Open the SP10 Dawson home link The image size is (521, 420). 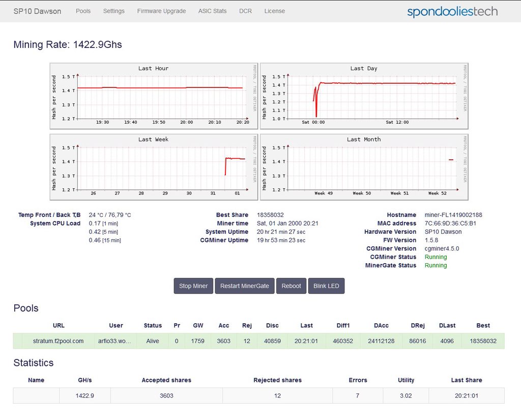click(37, 11)
